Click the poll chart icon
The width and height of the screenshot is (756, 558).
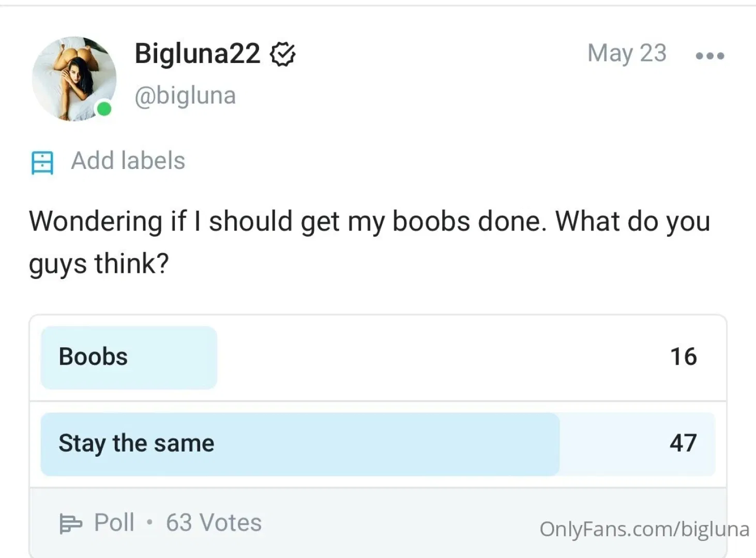[70, 523]
